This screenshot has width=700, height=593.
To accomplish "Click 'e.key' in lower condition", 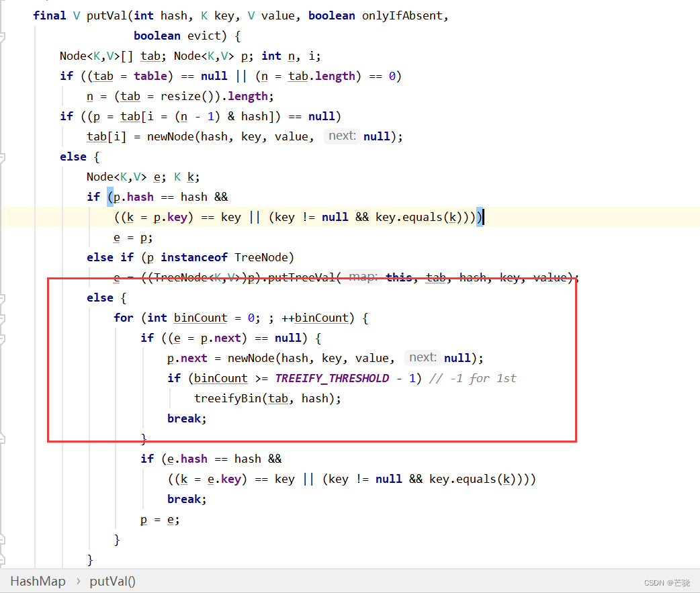I will tap(224, 480).
